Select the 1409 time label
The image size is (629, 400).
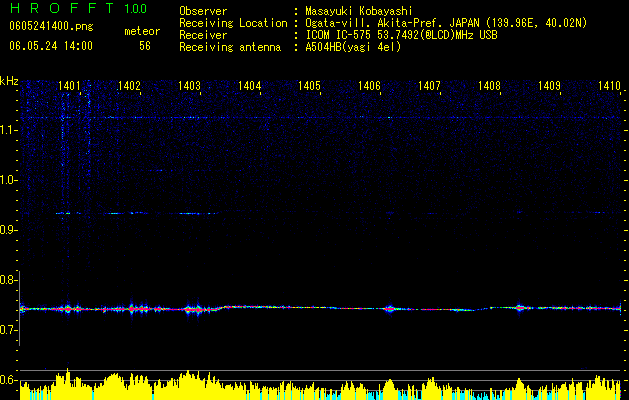pyautogui.click(x=549, y=86)
